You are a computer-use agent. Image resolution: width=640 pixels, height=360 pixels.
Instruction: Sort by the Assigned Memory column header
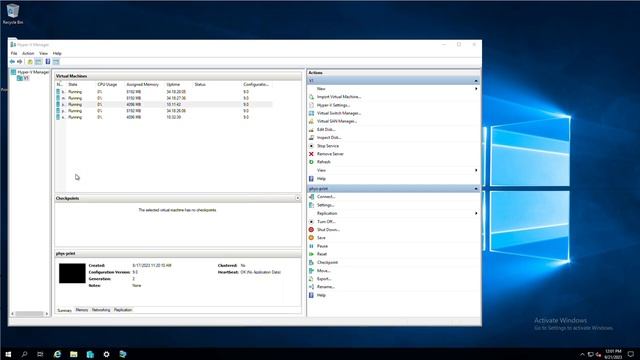tap(142, 84)
